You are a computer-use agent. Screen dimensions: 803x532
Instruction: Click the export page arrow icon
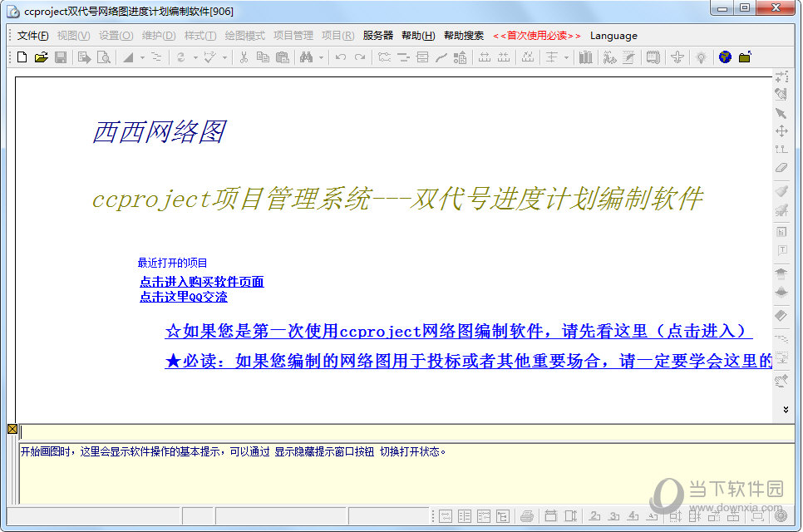85,57
